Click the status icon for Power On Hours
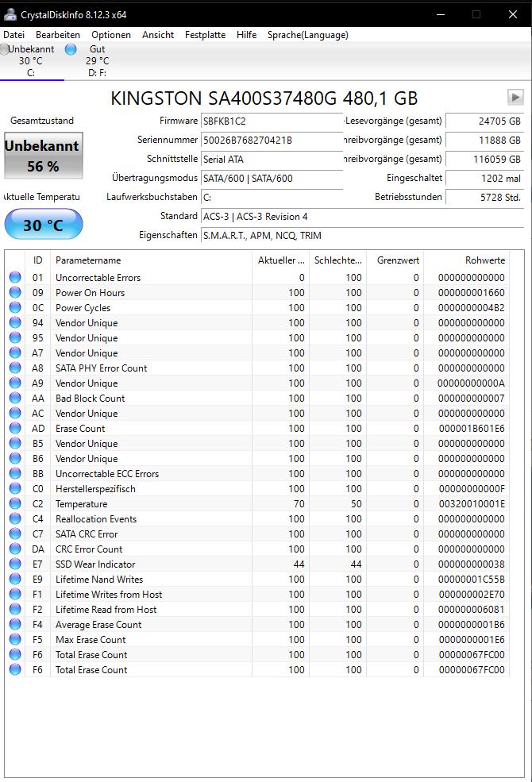The height and width of the screenshot is (782, 532). tap(15, 292)
